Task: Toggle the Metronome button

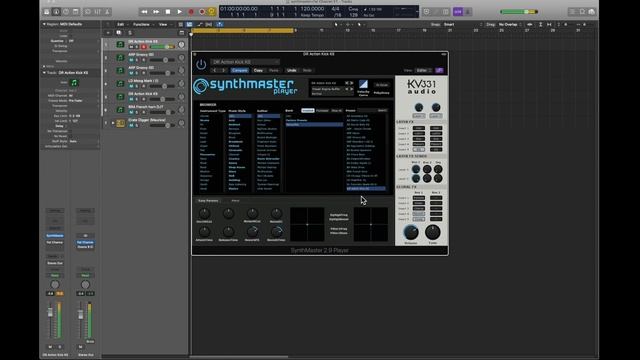Action: point(468,12)
